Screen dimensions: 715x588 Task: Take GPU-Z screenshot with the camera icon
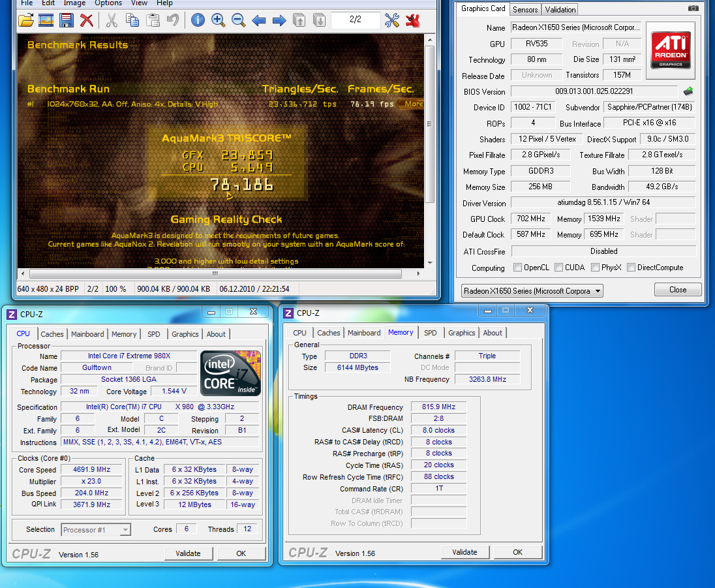point(693,8)
